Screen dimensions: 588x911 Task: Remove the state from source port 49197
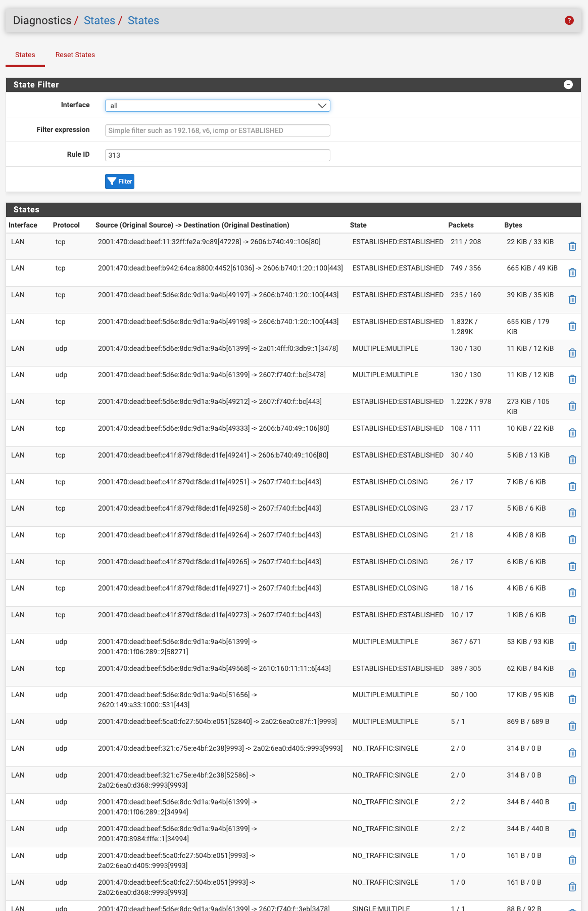(572, 299)
